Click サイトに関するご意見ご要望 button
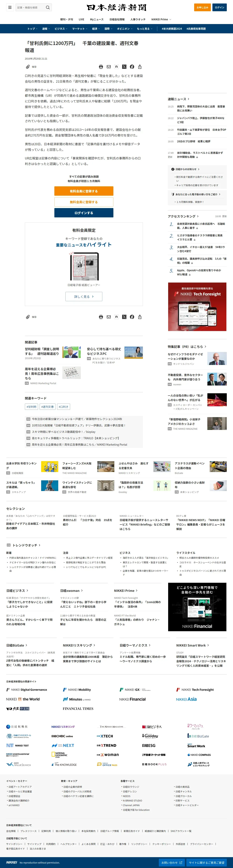Screen dimensions: 233x868 (x=206, y=863)
